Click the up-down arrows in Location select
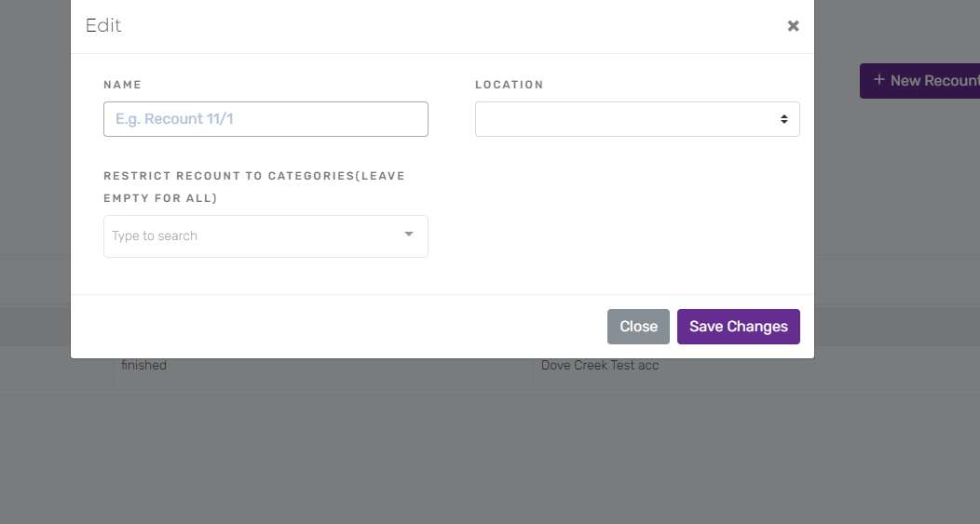This screenshot has height=524, width=980. [x=783, y=118]
